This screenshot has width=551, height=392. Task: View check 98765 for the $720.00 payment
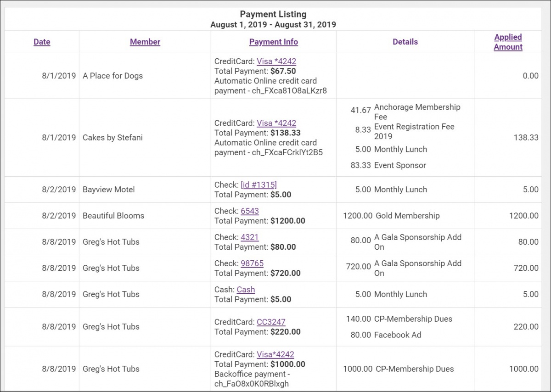click(x=252, y=263)
